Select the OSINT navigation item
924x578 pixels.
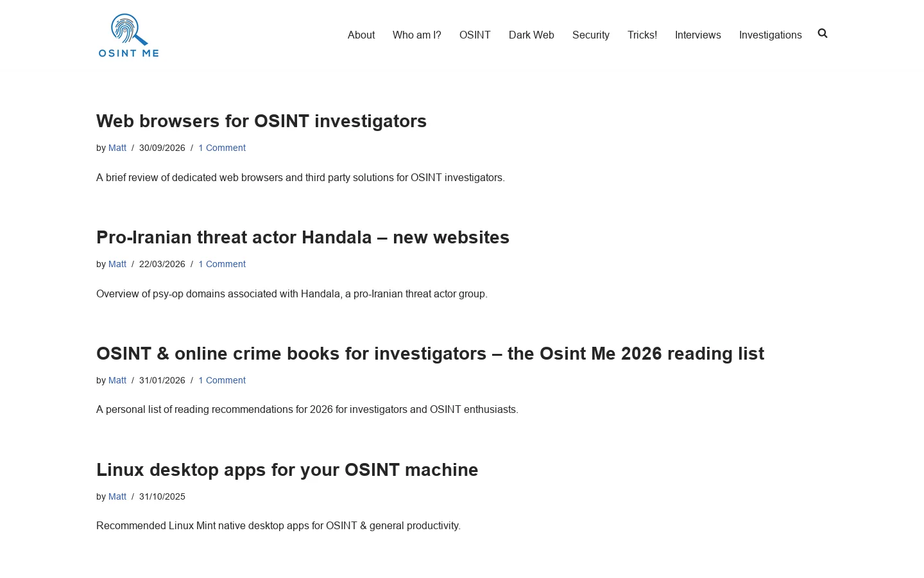(x=475, y=35)
